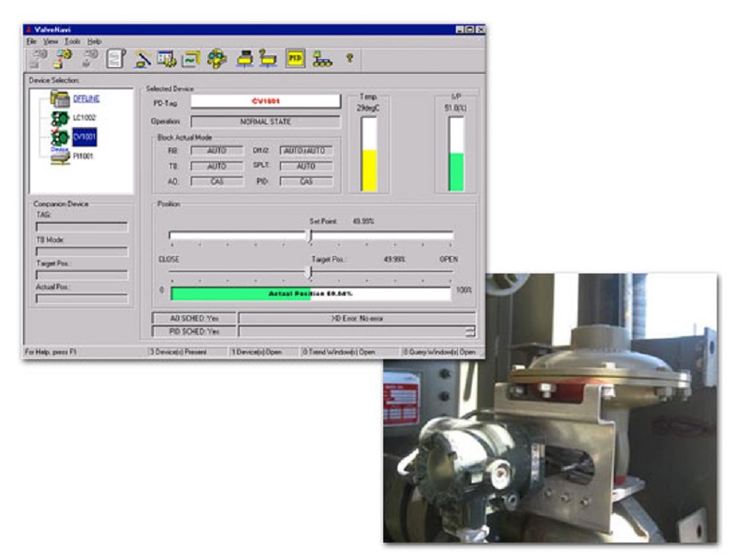Click the PD-Tag field showing CV1001
The width and height of the screenshot is (737, 560).
[x=265, y=101]
